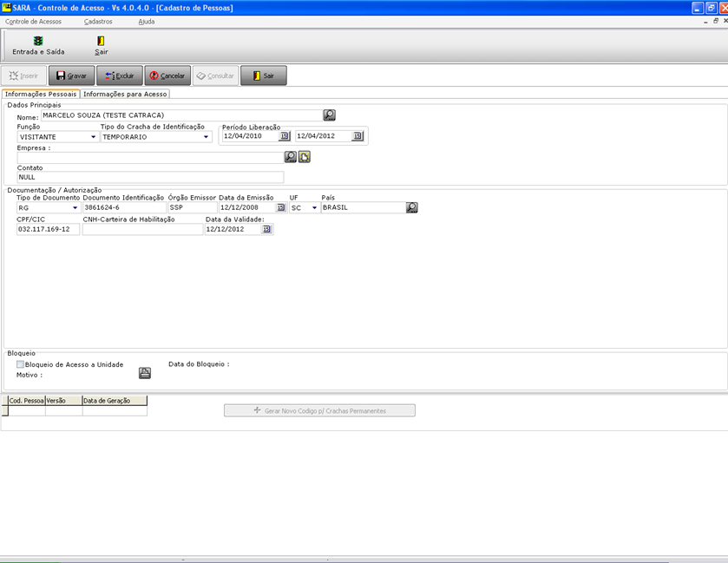
Task: Click the Período Liberação start date field
Action: coord(251,136)
